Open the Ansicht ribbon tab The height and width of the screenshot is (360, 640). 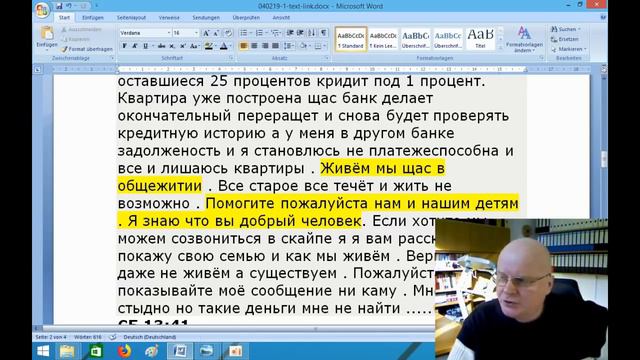click(x=281, y=18)
